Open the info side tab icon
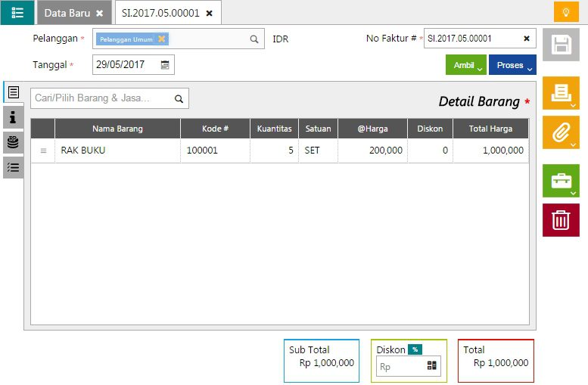The width and height of the screenshot is (588, 385). click(13, 117)
